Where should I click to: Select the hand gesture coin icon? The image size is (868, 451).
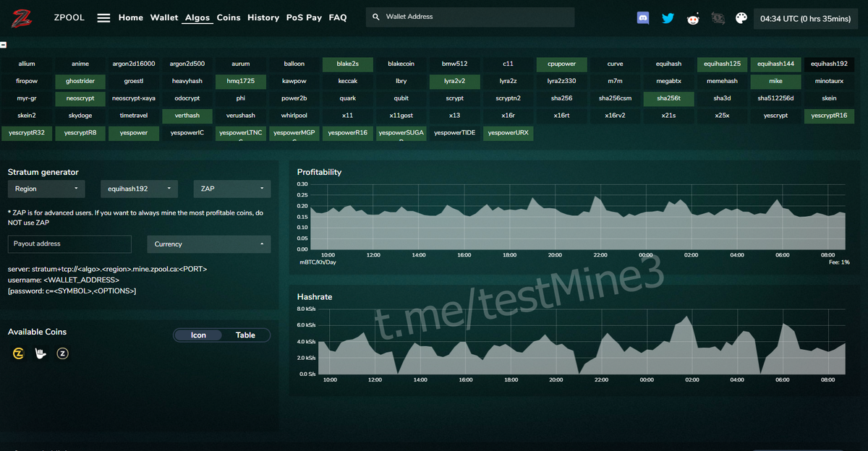pyautogui.click(x=41, y=353)
